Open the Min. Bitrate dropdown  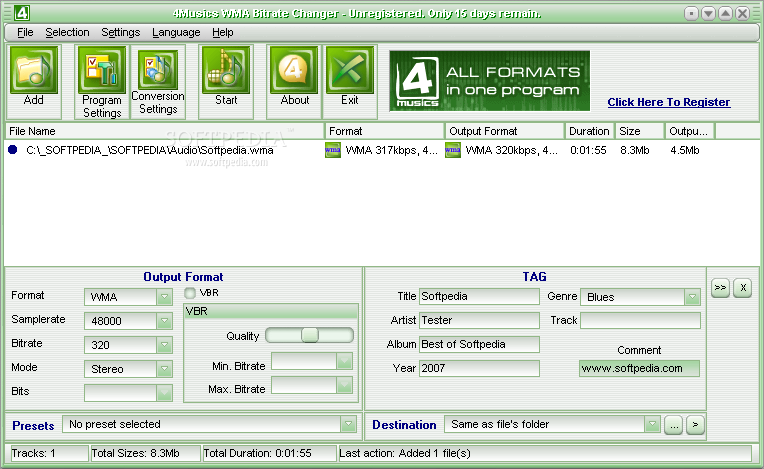pyautogui.click(x=344, y=361)
